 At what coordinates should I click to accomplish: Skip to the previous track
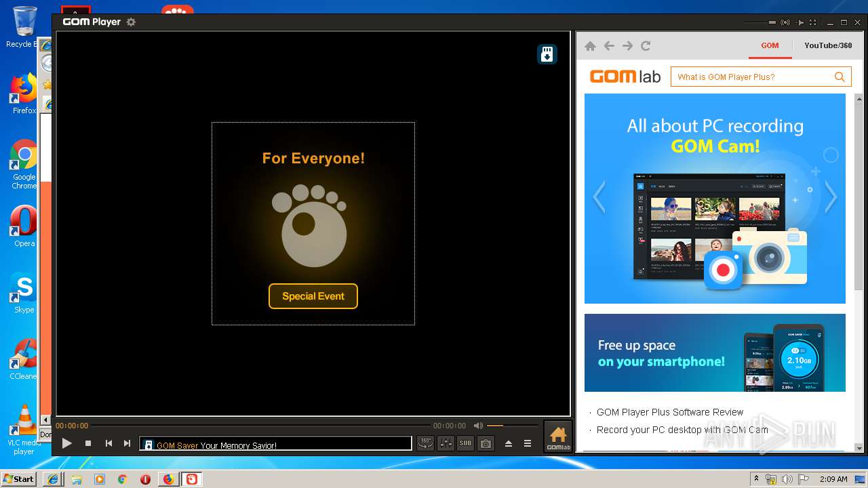click(x=108, y=443)
